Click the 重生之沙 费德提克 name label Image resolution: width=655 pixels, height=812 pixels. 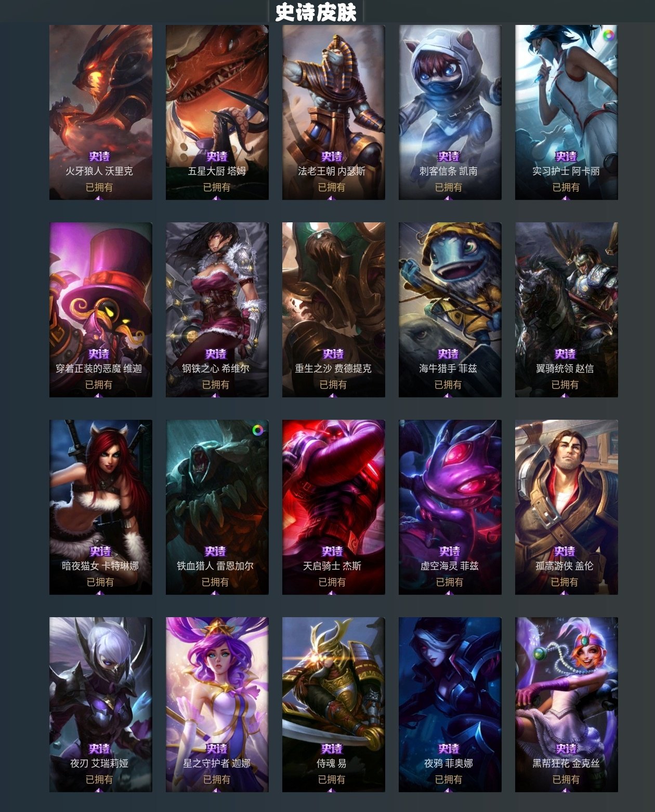click(333, 368)
